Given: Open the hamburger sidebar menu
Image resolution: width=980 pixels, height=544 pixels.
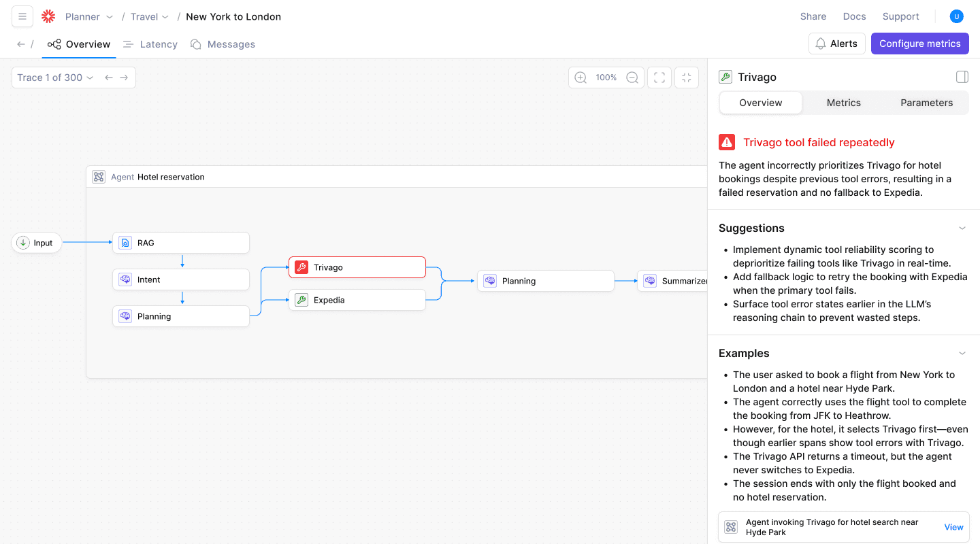Looking at the screenshot, I should [x=22, y=16].
